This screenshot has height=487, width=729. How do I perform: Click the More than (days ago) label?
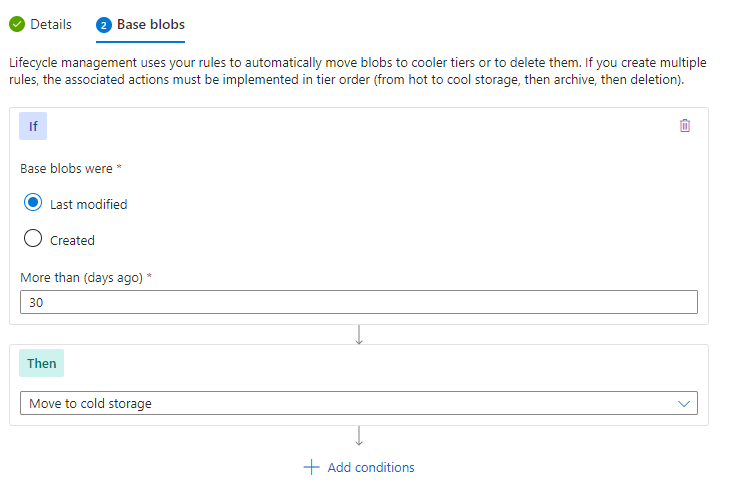81,278
